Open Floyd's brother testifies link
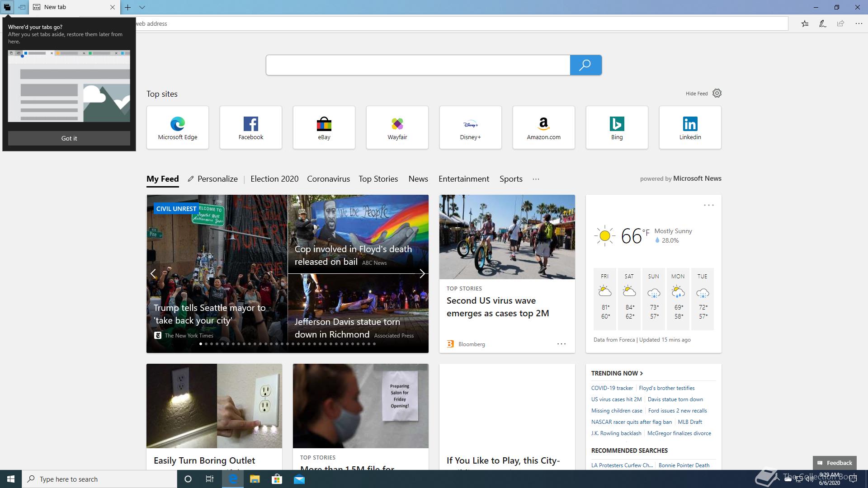Viewport: 868px width, 488px height. pyautogui.click(x=667, y=388)
